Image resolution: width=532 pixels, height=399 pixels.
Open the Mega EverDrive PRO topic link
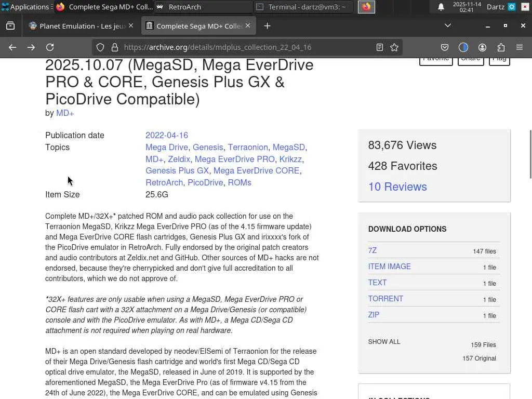234,159
